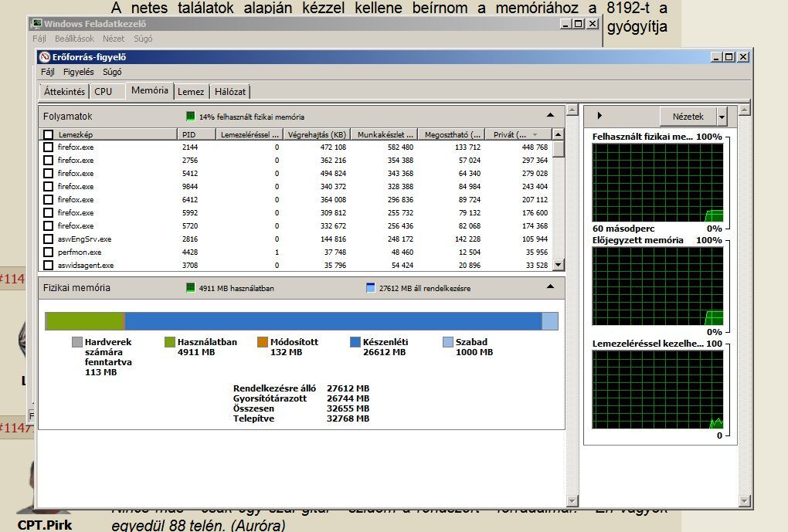The height and width of the screenshot is (532, 788).
Task: Check the firefox.exe PID 9844 box
Action: click(48, 186)
